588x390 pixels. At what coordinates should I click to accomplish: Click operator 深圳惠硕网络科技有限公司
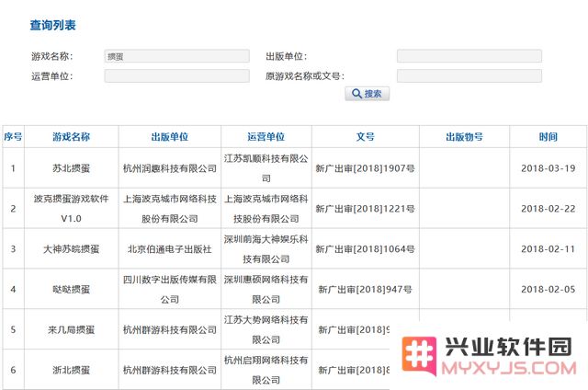pos(266,289)
